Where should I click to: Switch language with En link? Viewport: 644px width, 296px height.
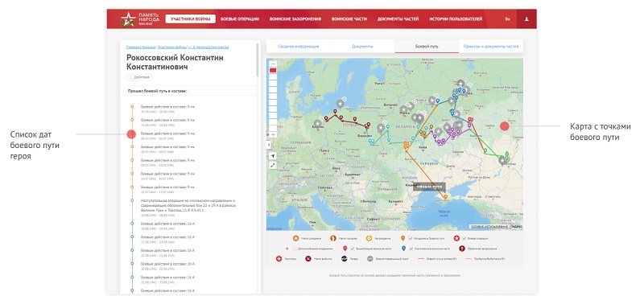(x=508, y=18)
